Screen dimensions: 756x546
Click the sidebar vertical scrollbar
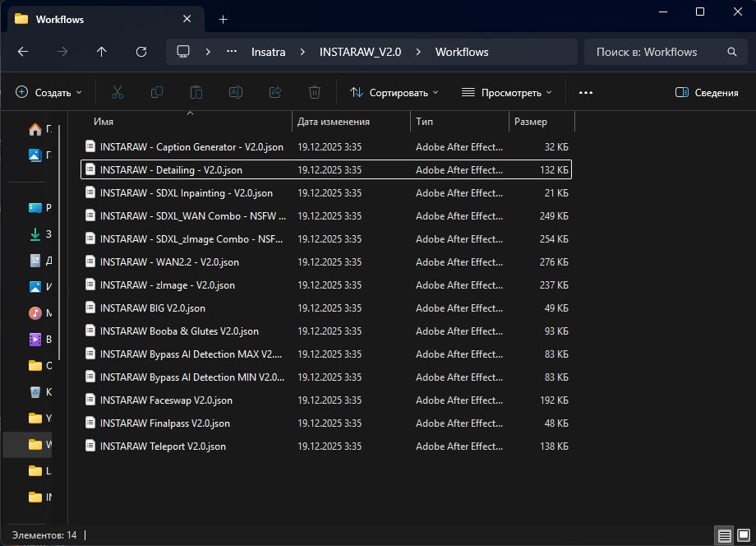[59, 242]
